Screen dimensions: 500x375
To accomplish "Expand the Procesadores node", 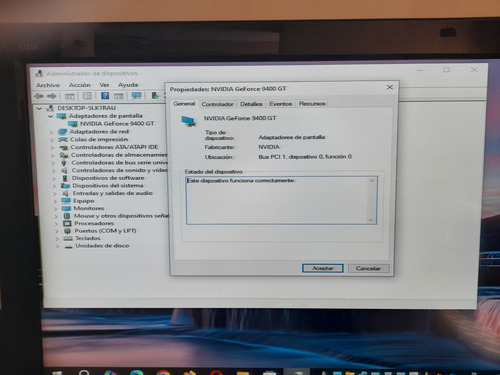I will (56, 224).
